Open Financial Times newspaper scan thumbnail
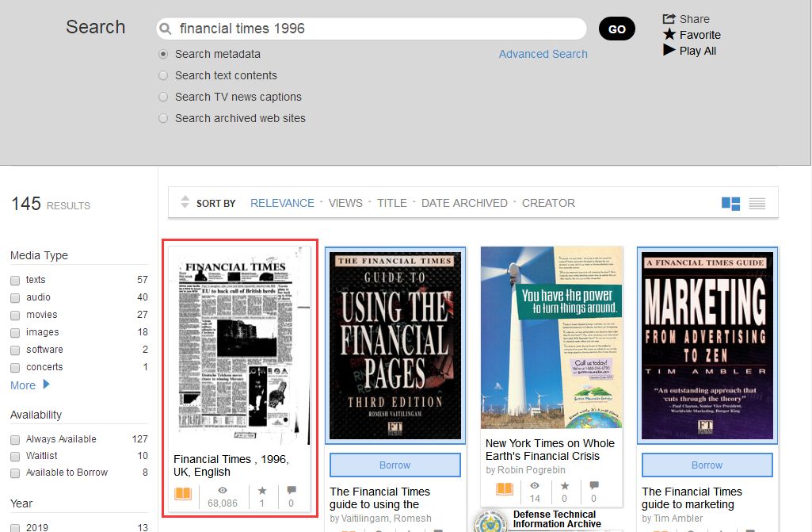The image size is (812, 532). 240,346
